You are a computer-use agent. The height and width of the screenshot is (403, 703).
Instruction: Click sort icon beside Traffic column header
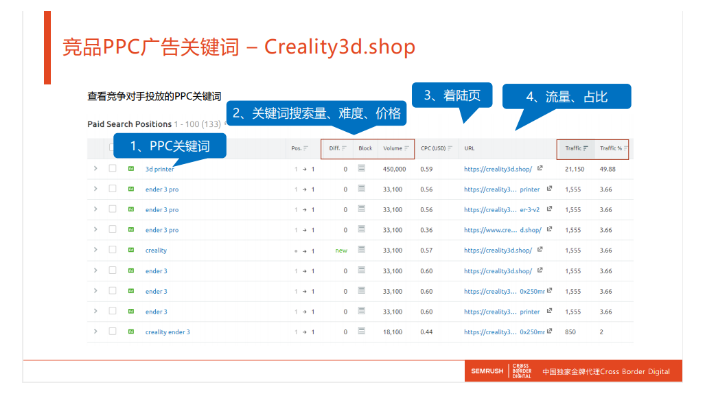click(x=585, y=148)
